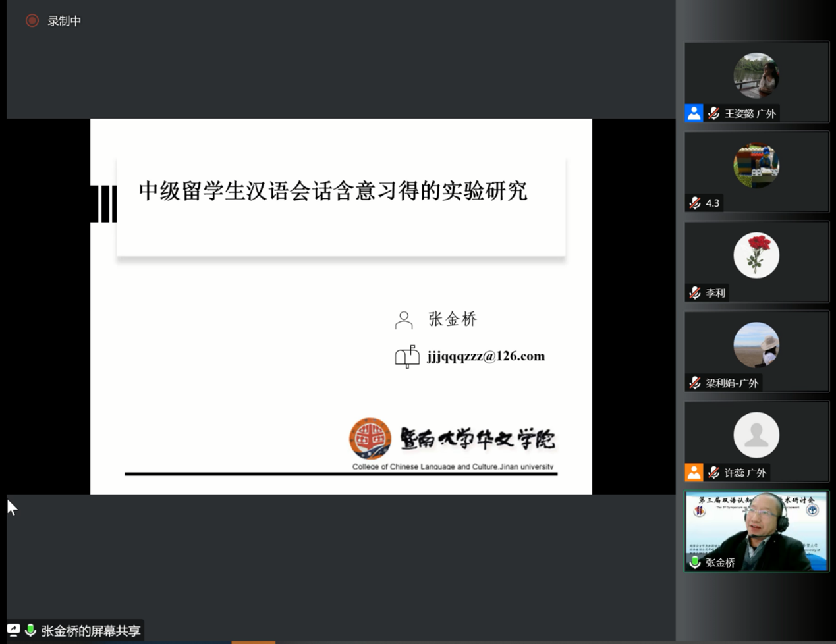This screenshot has width=836, height=644.
Task: Click the screen share icon in bottom-left corner
Action: click(x=13, y=630)
